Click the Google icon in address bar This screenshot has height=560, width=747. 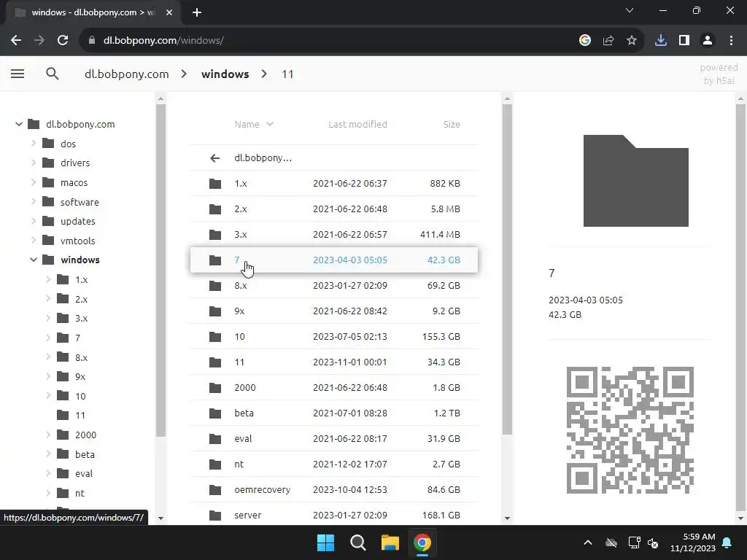click(585, 41)
